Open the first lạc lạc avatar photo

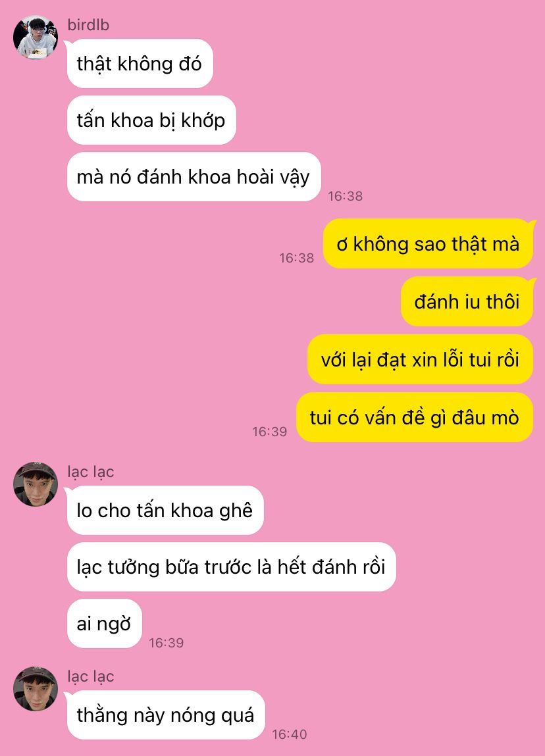click(35, 484)
